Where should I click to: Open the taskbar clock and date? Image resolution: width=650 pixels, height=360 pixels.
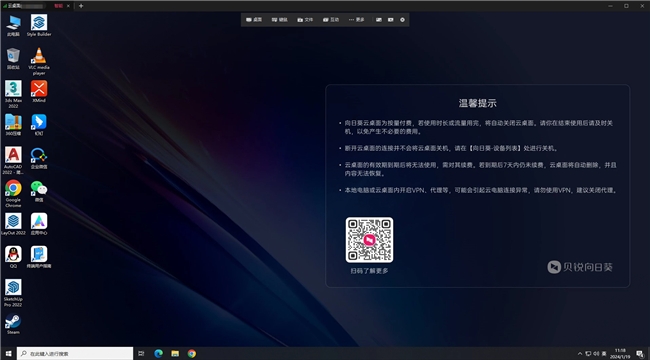620,354
